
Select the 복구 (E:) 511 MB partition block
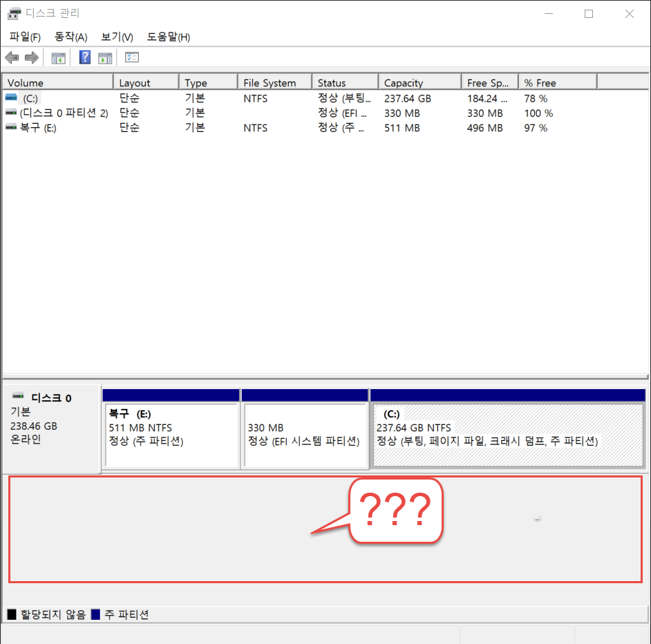(x=171, y=429)
